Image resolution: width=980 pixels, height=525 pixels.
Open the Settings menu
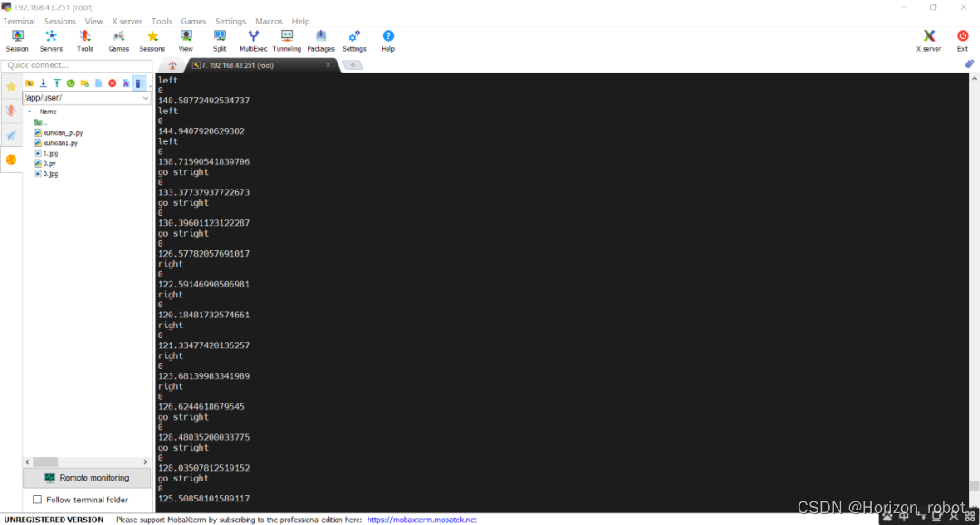pyautogui.click(x=230, y=21)
